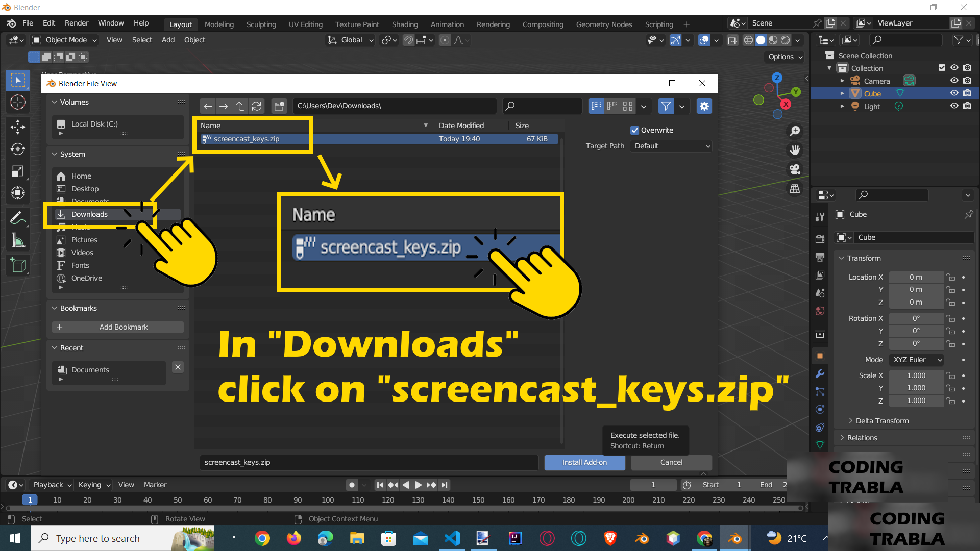Screen dimensions: 980x551
Task: Switch file view to horizontal list display
Action: pyautogui.click(x=612, y=106)
